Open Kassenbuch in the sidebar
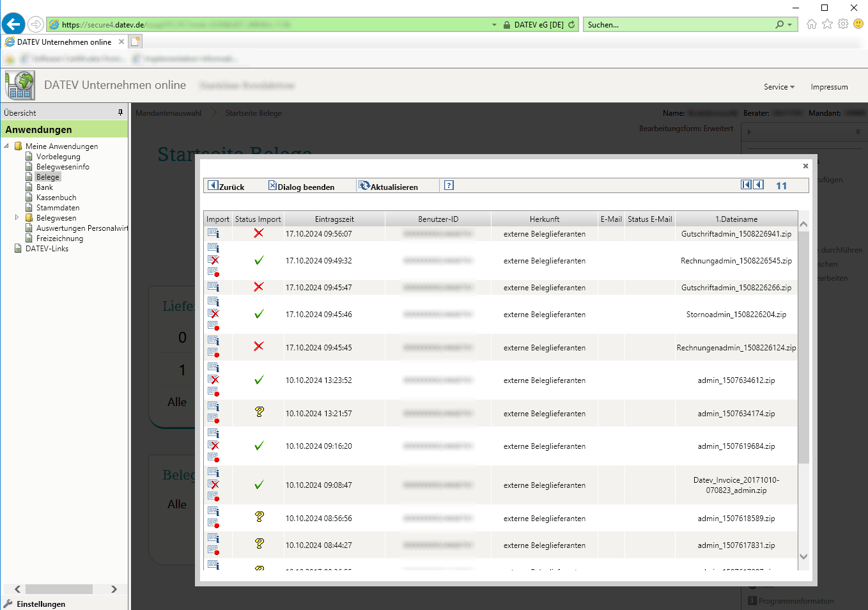 pos(56,198)
